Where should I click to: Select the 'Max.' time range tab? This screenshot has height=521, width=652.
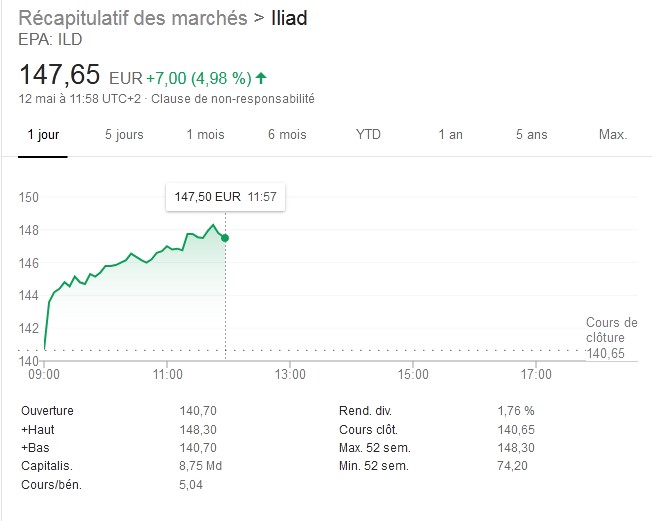(x=612, y=135)
